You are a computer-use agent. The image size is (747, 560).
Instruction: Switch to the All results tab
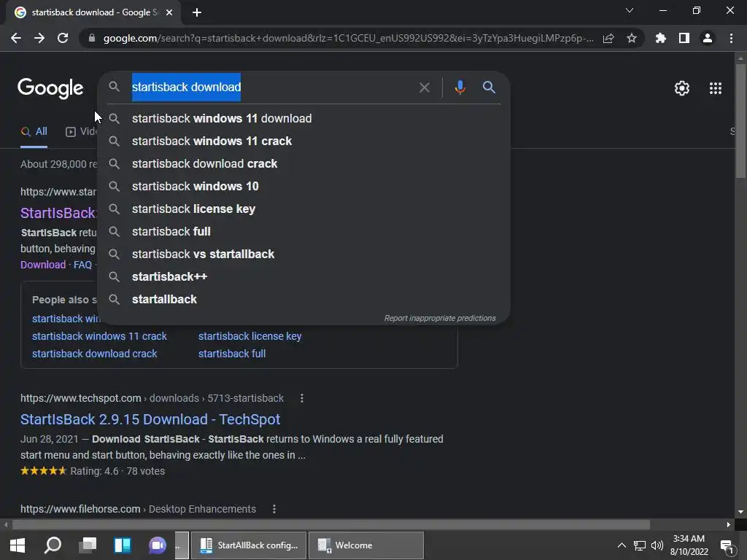coord(34,131)
